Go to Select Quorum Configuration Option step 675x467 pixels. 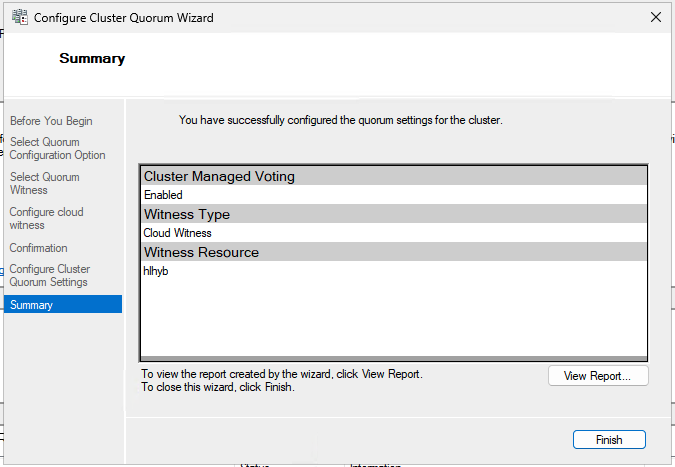coord(57,149)
